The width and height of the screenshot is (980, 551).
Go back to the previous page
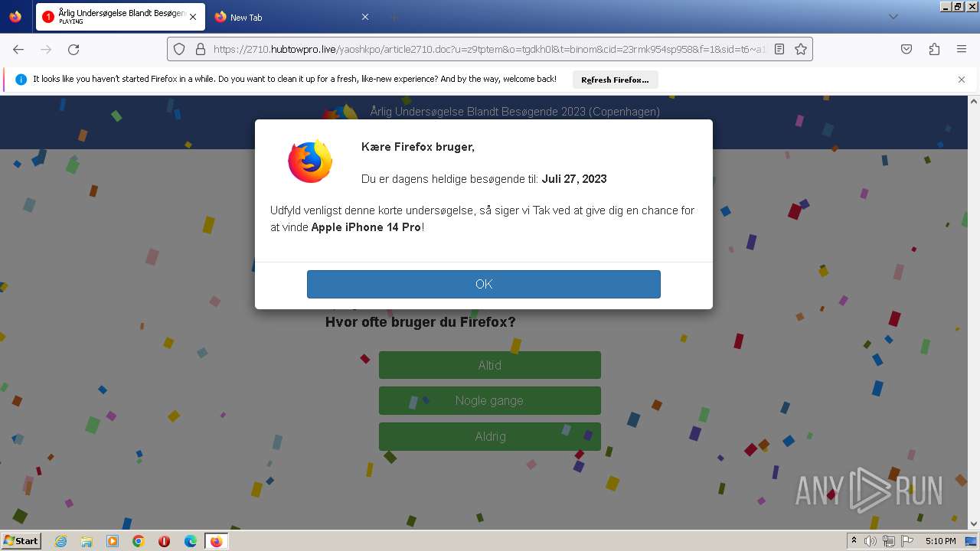(x=18, y=49)
